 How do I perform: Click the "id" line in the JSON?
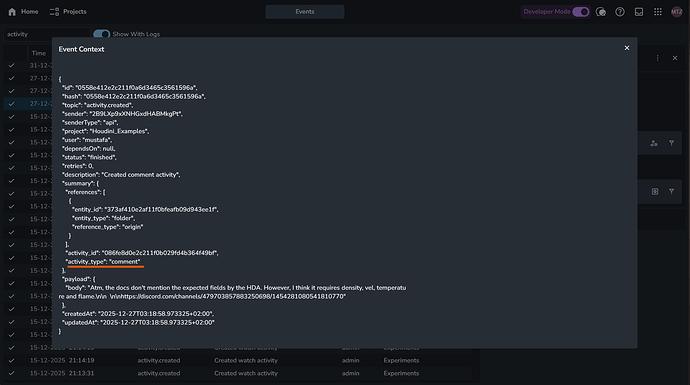point(129,88)
